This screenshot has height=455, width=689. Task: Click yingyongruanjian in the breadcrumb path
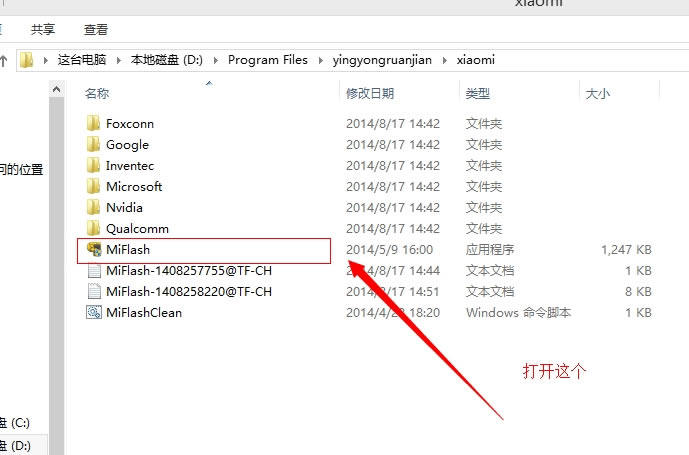[x=382, y=60]
